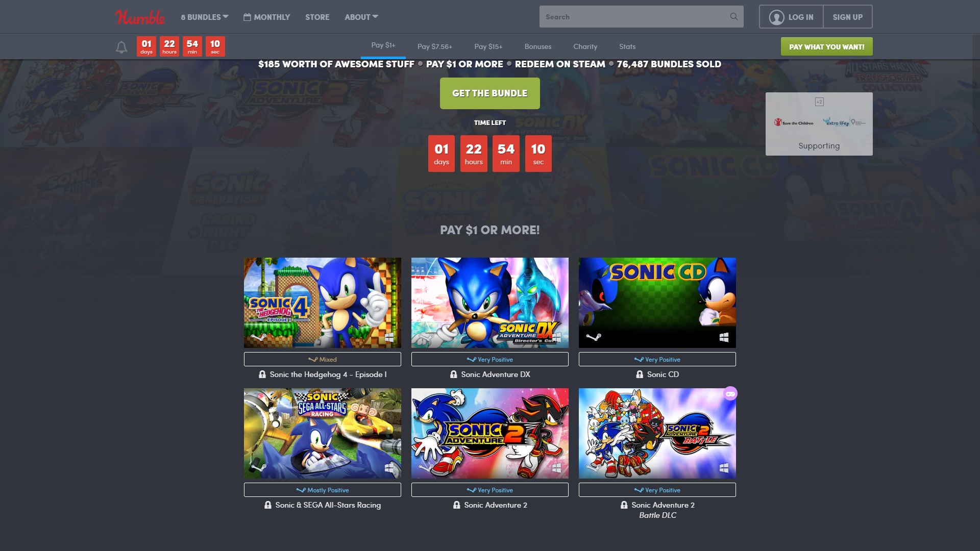Expand the 8 Bundles dropdown
Viewport: 980px width, 551px height.
tap(205, 17)
